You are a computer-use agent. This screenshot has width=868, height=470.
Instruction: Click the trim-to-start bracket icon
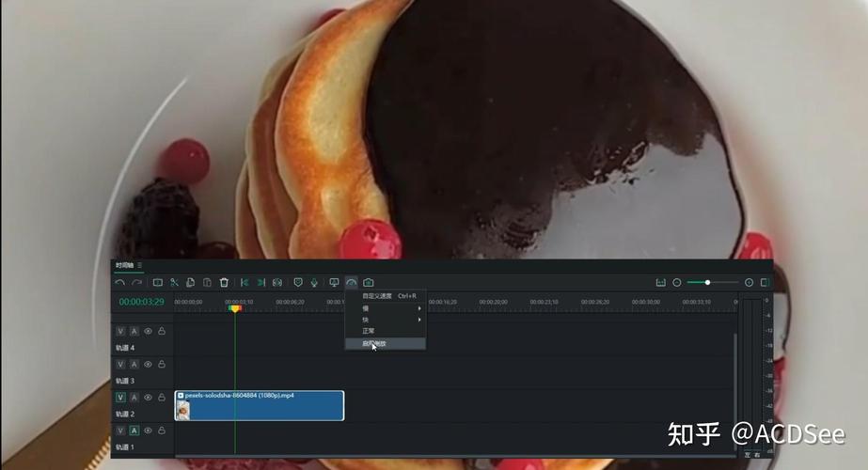tap(245, 282)
